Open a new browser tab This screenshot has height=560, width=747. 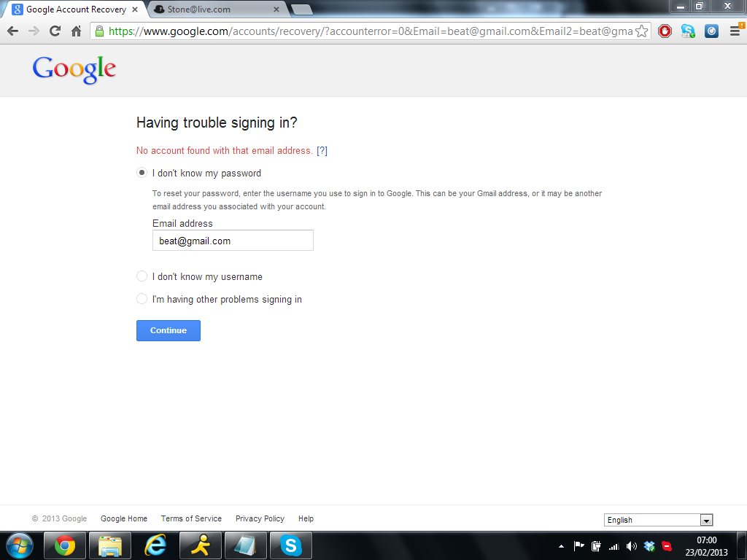tap(301, 9)
